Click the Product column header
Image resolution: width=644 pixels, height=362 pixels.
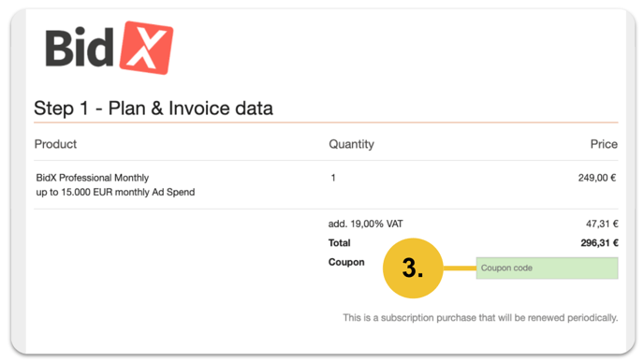pos(55,144)
